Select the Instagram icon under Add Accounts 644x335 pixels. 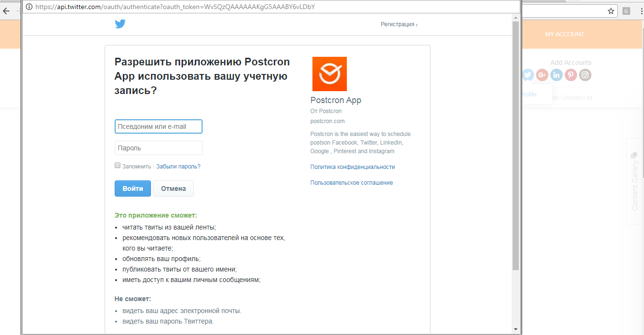[585, 74]
